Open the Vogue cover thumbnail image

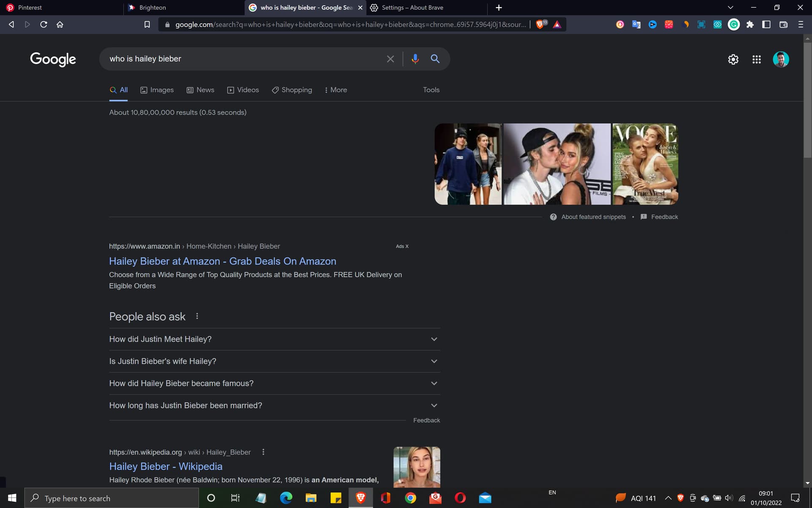(645, 164)
